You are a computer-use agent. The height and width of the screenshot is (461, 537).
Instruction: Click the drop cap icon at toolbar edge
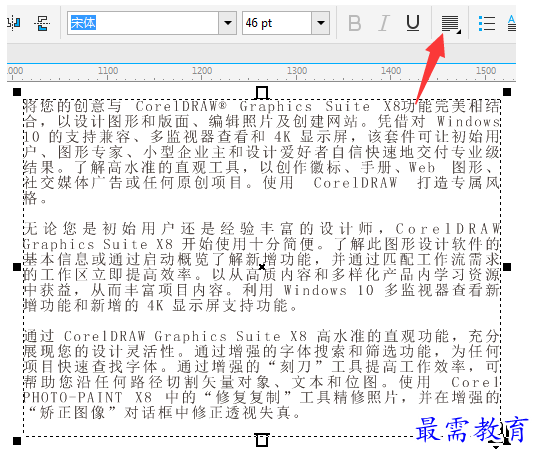click(x=512, y=23)
